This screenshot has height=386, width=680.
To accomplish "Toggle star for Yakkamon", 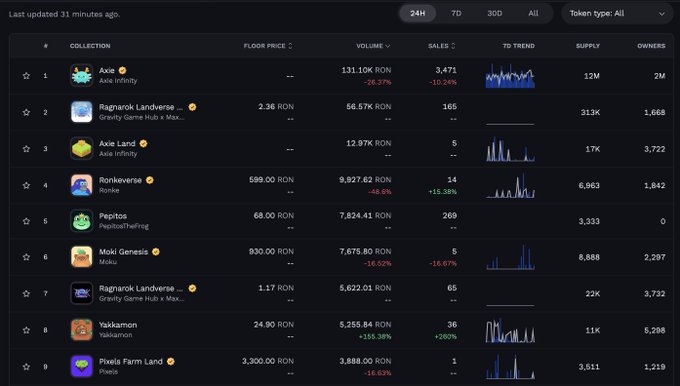I will tap(26, 330).
